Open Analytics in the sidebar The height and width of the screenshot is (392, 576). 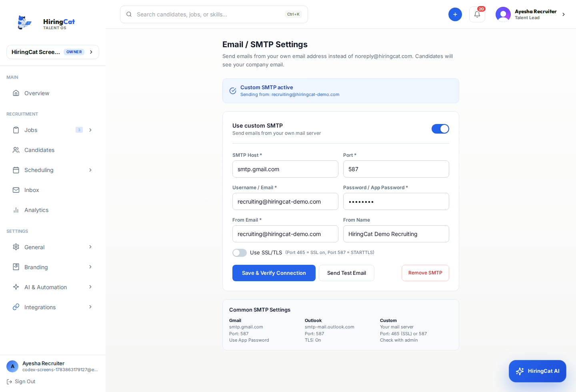tap(53, 210)
